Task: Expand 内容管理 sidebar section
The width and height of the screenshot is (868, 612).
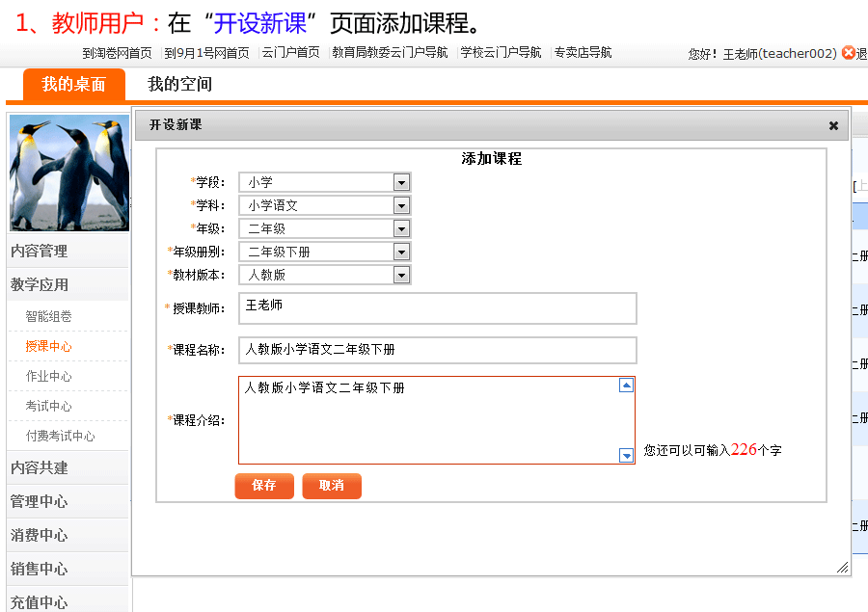Action: point(40,251)
